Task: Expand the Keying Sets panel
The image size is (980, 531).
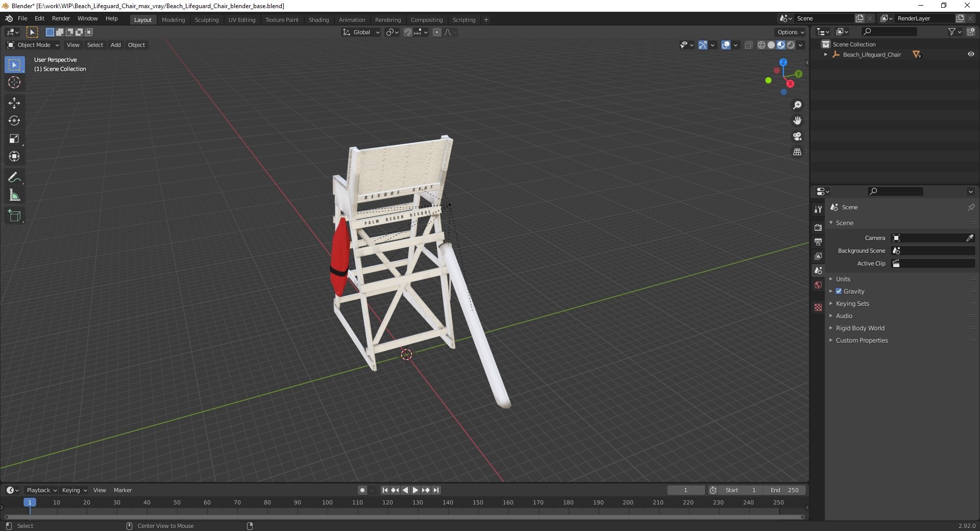Action: click(x=852, y=304)
